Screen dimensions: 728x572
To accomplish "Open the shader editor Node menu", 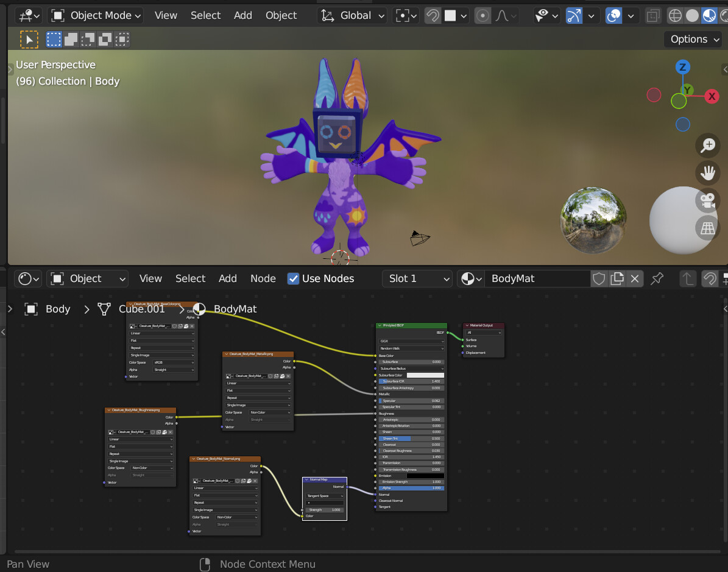I will pyautogui.click(x=263, y=278).
